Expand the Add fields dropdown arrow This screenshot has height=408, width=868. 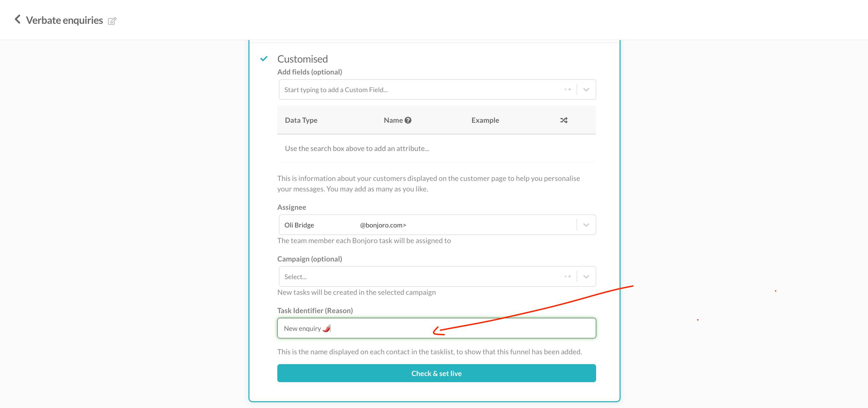click(x=586, y=90)
